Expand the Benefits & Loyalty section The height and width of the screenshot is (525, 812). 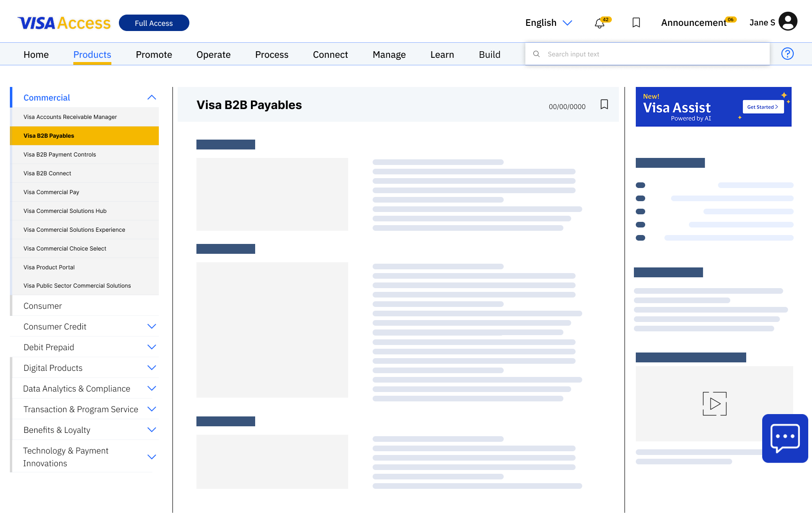(x=152, y=430)
